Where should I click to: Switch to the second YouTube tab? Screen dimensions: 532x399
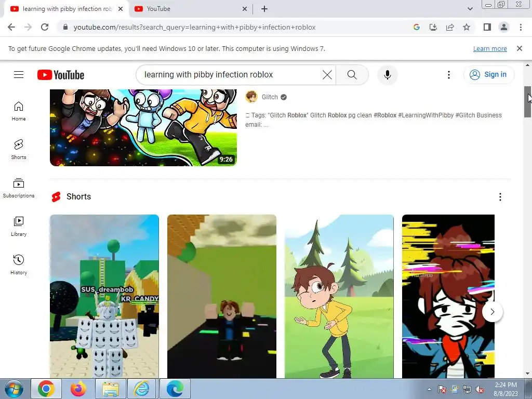pyautogui.click(x=190, y=9)
